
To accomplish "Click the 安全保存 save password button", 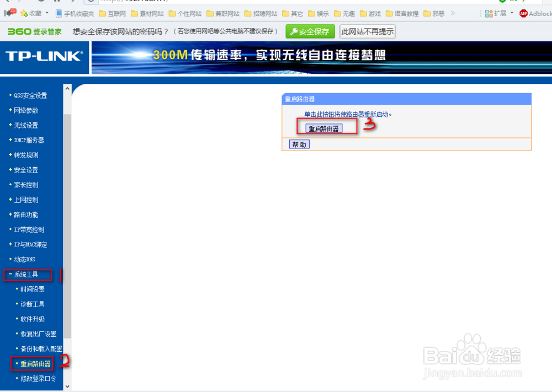I will pos(310,31).
